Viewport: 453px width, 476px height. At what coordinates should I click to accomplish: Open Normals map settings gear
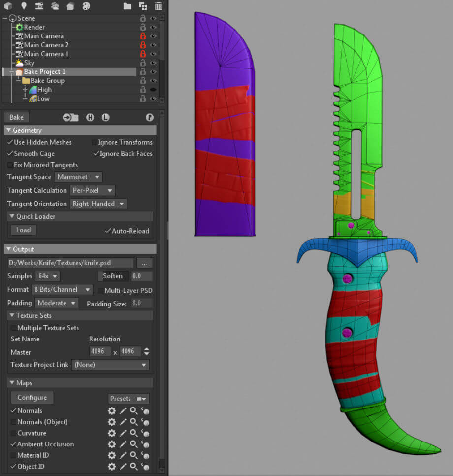click(112, 411)
